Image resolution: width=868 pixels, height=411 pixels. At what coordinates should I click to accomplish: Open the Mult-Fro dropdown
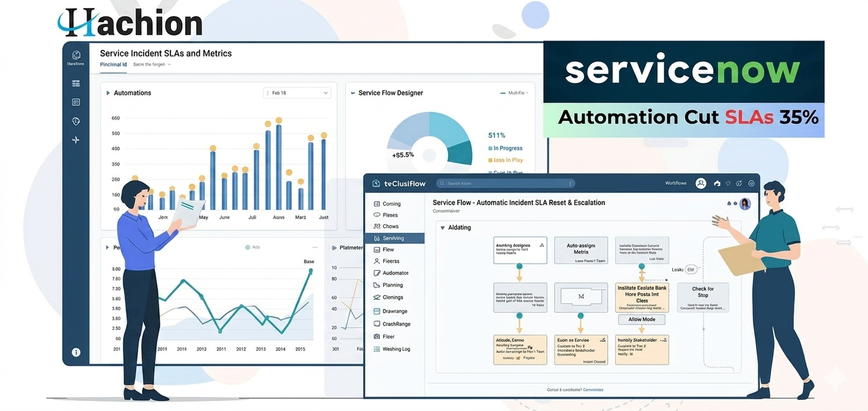(x=515, y=93)
